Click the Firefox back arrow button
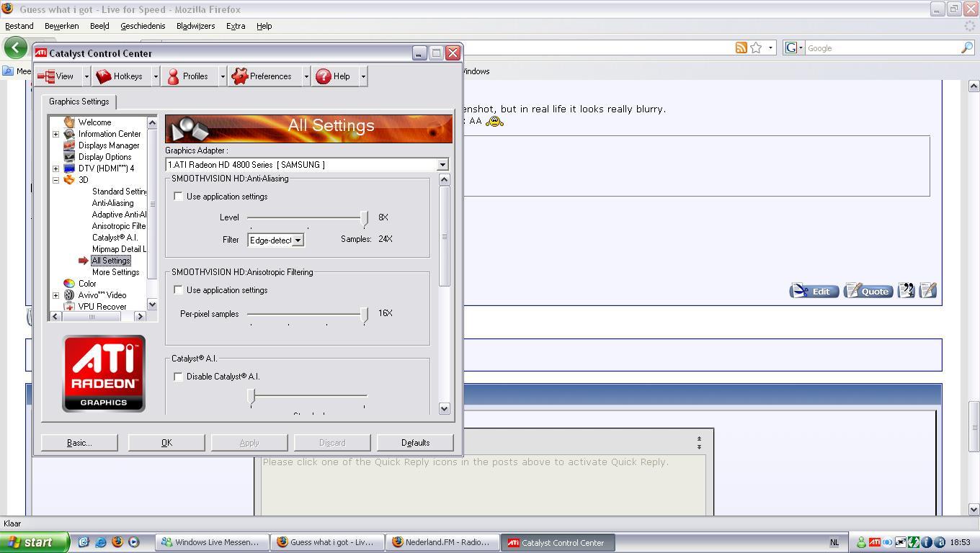The height and width of the screenshot is (553, 980). 15,48
